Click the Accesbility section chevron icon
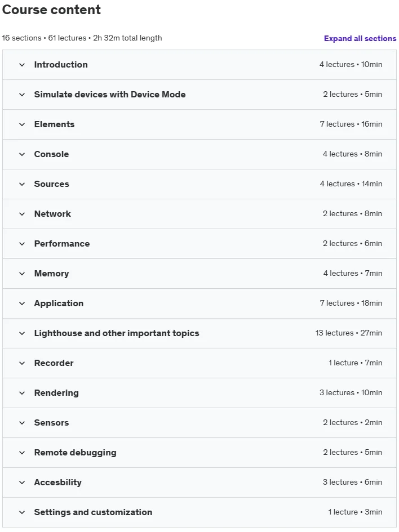Screen dimensions: 399x532 click(x=22, y=483)
